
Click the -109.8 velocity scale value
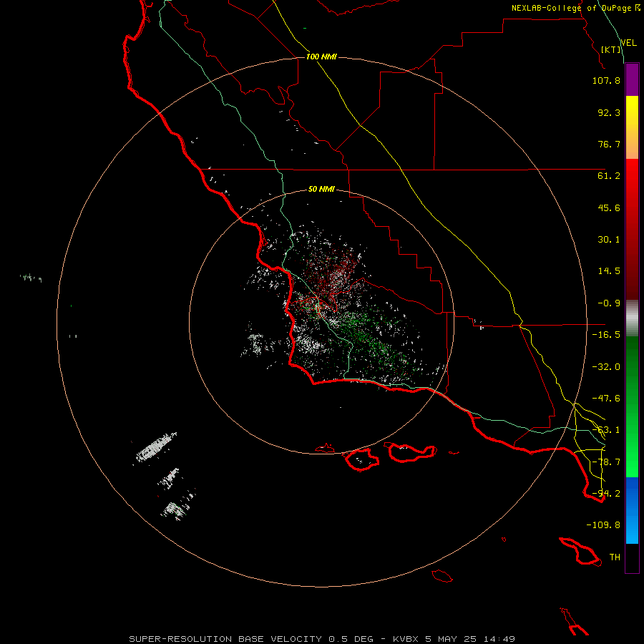point(603,525)
